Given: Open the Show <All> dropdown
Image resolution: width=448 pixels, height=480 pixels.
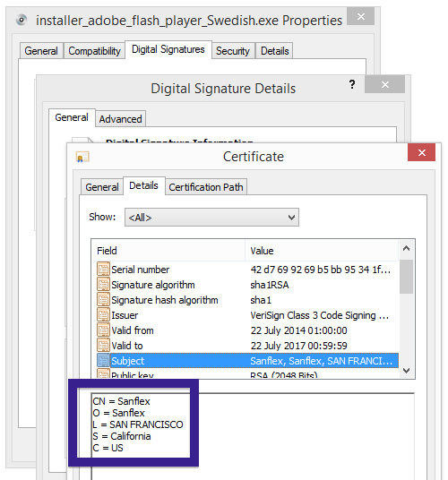Looking at the screenshot, I should click(x=211, y=218).
